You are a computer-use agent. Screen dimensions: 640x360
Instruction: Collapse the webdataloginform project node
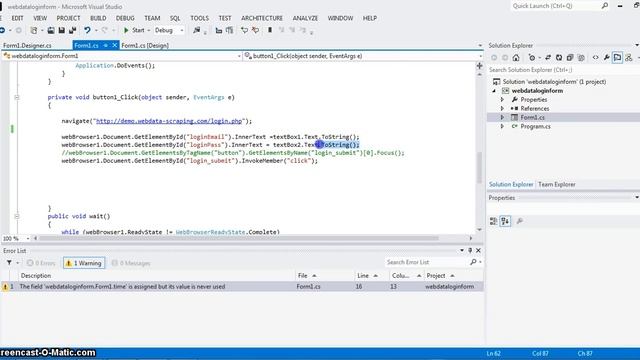pyautogui.click(x=494, y=91)
